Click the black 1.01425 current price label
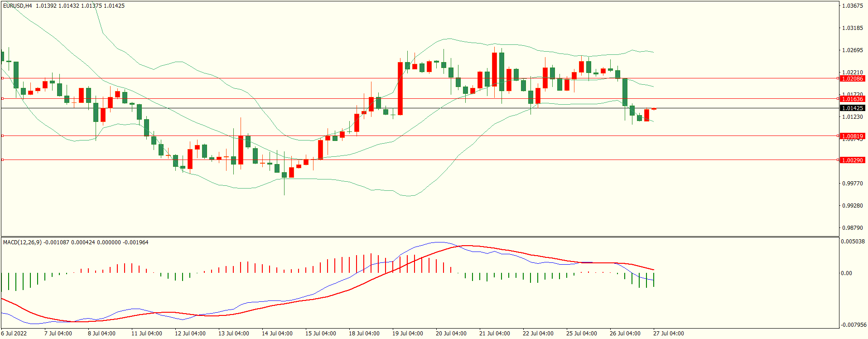The width and height of the screenshot is (868, 339). point(852,108)
